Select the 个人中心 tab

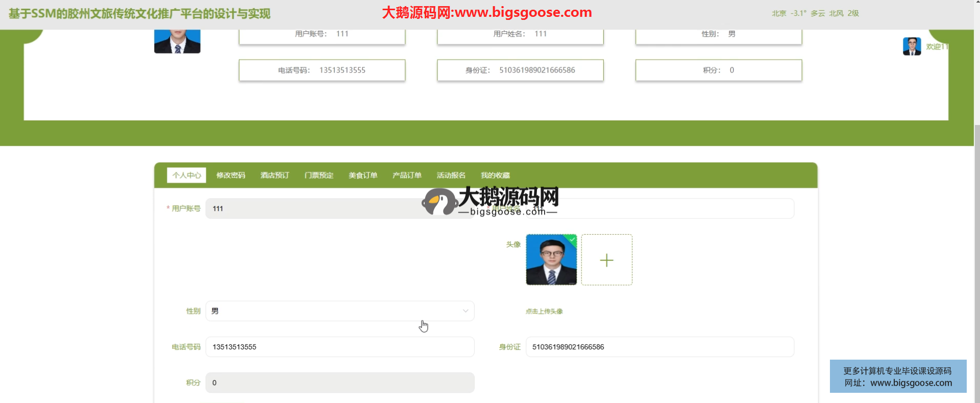(x=187, y=175)
